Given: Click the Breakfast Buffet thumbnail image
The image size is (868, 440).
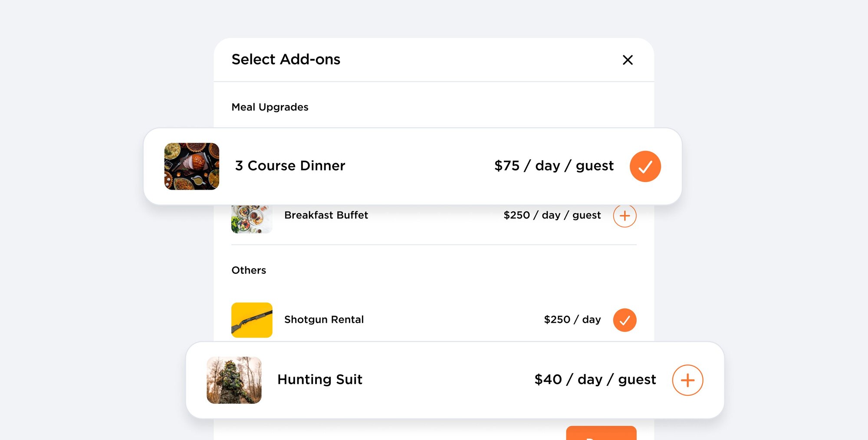Looking at the screenshot, I should coord(252,219).
